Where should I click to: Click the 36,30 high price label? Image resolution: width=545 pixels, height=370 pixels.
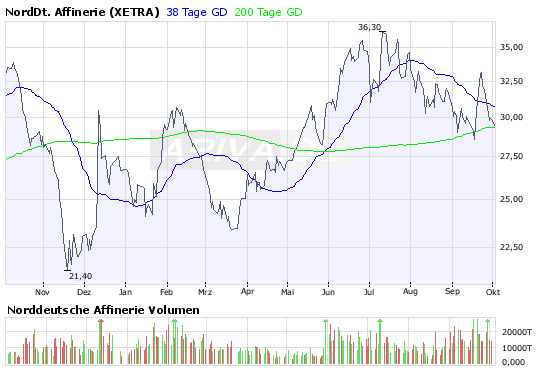click(369, 27)
